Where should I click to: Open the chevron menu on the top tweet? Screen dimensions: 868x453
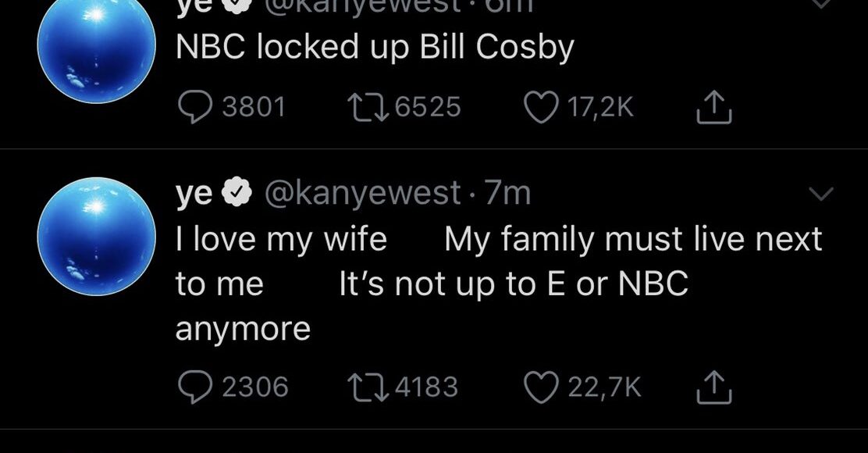pos(820,4)
